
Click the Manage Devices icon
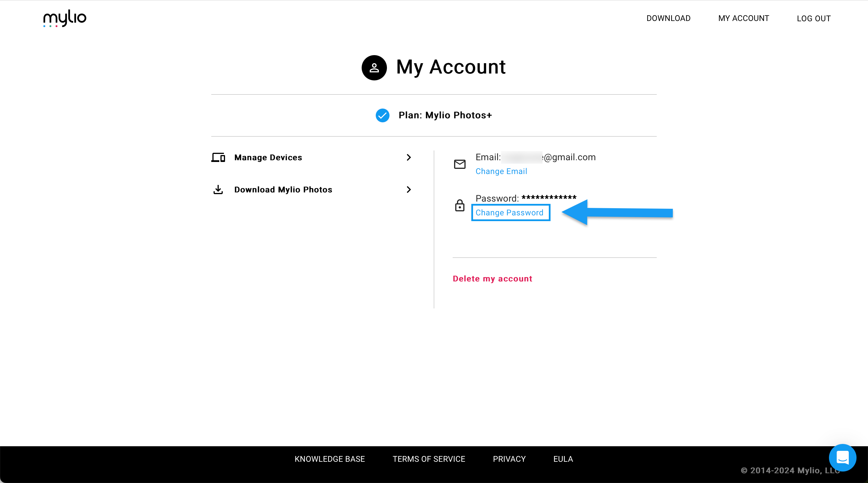(x=218, y=157)
